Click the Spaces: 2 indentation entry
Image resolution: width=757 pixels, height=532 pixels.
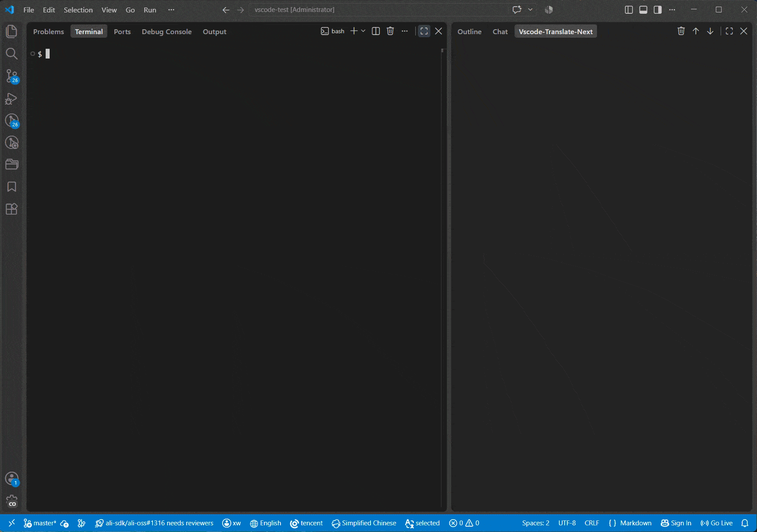(x=535, y=523)
